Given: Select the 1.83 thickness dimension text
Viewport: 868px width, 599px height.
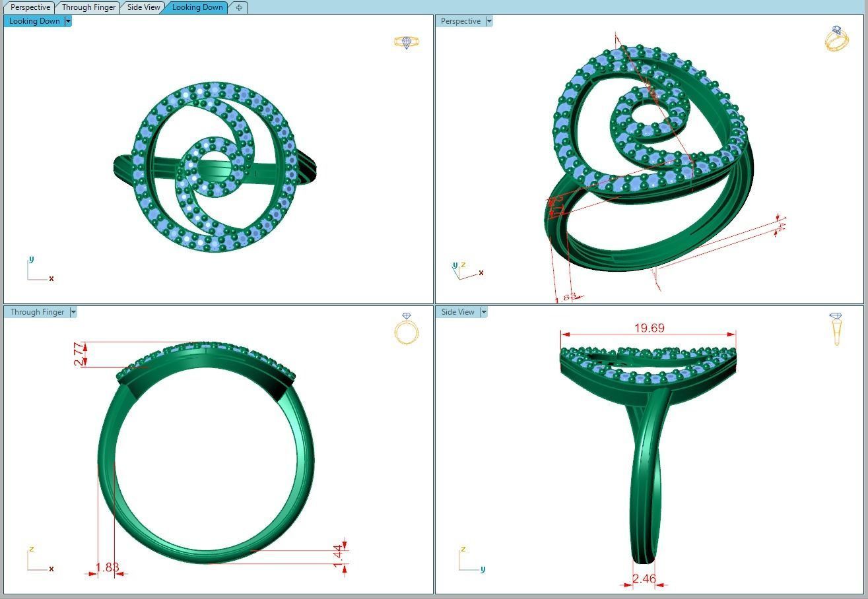Looking at the screenshot, I should point(107,567).
